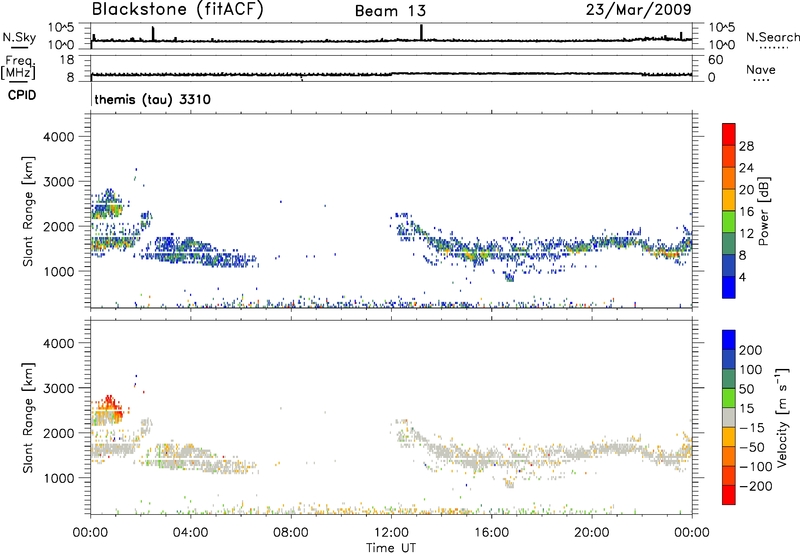800x554 pixels.
Task: Click the Velocity [m s-1] colorbar title
Action: click(781, 417)
